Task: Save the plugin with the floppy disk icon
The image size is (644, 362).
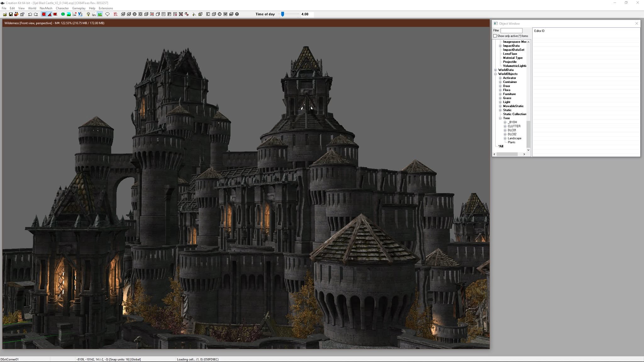Action: pyautogui.click(x=11, y=14)
